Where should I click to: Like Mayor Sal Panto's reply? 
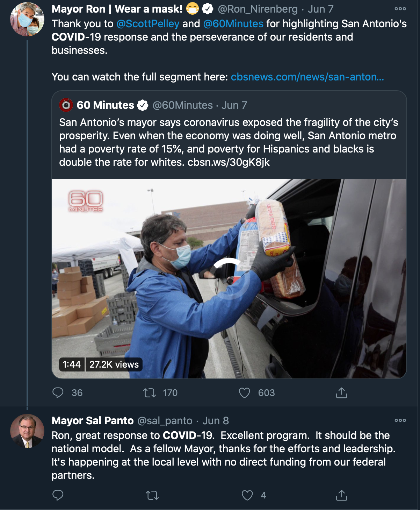pos(247,495)
